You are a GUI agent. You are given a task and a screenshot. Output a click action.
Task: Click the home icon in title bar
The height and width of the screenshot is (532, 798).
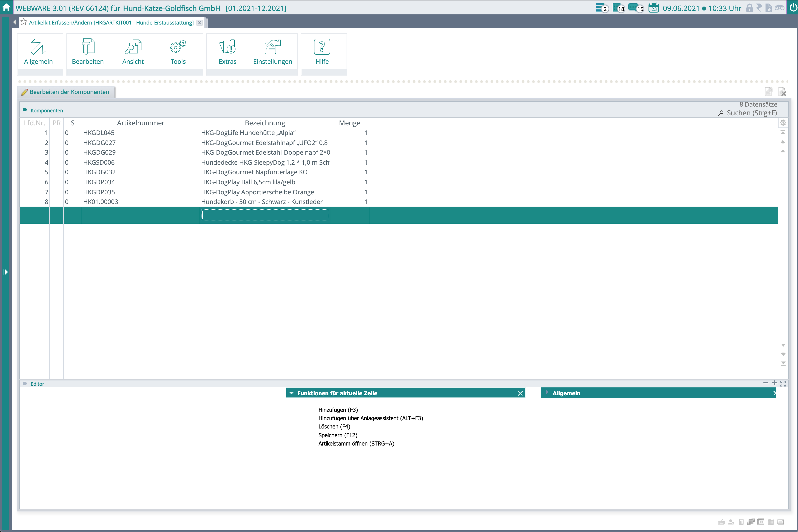point(6,7)
